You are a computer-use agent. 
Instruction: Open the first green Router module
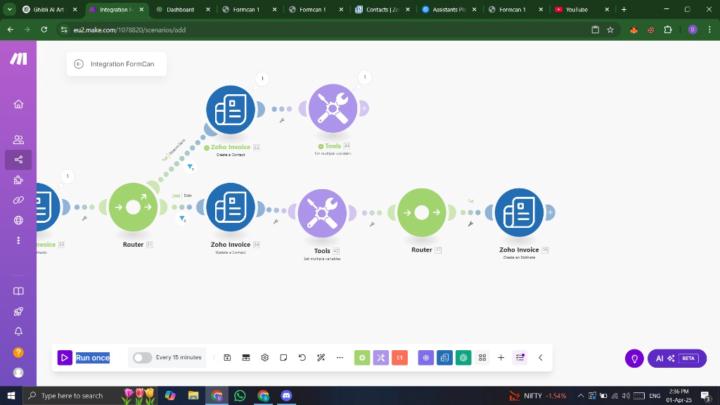tap(133, 207)
